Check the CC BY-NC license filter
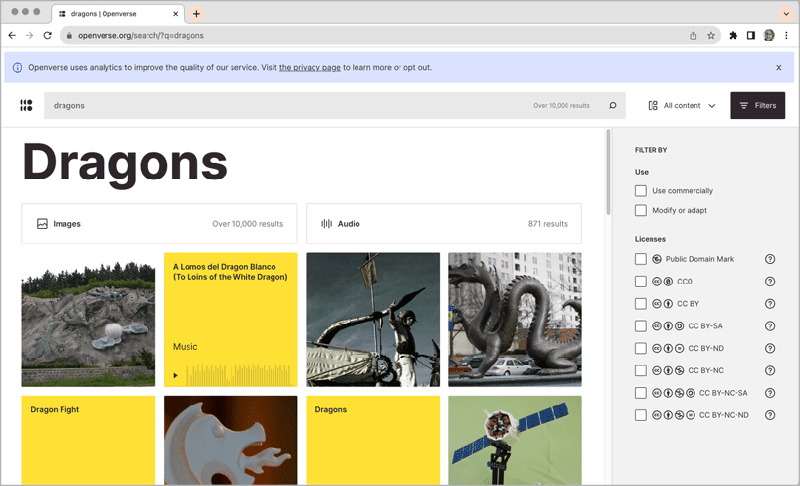This screenshot has height=486, width=800. point(641,370)
